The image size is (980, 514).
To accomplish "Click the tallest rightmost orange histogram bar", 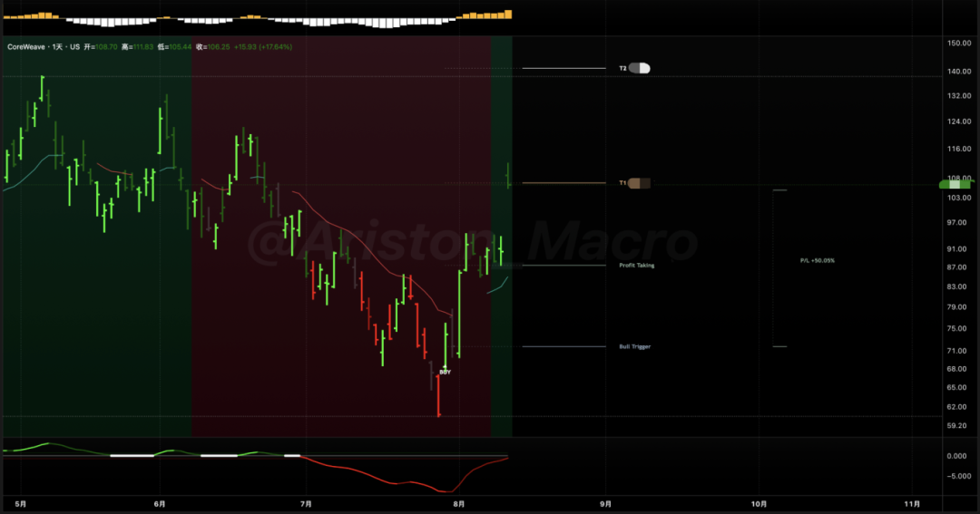I will 508,15.
